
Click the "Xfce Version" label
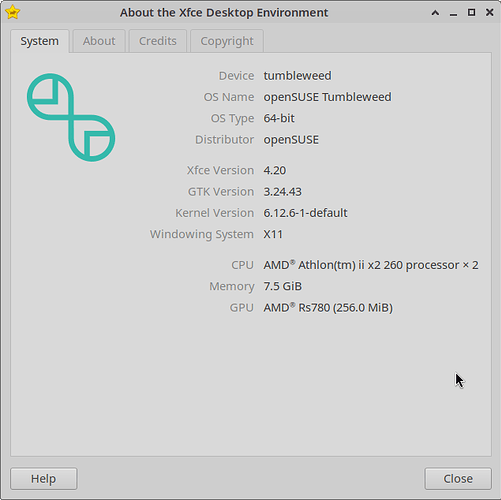[220, 170]
